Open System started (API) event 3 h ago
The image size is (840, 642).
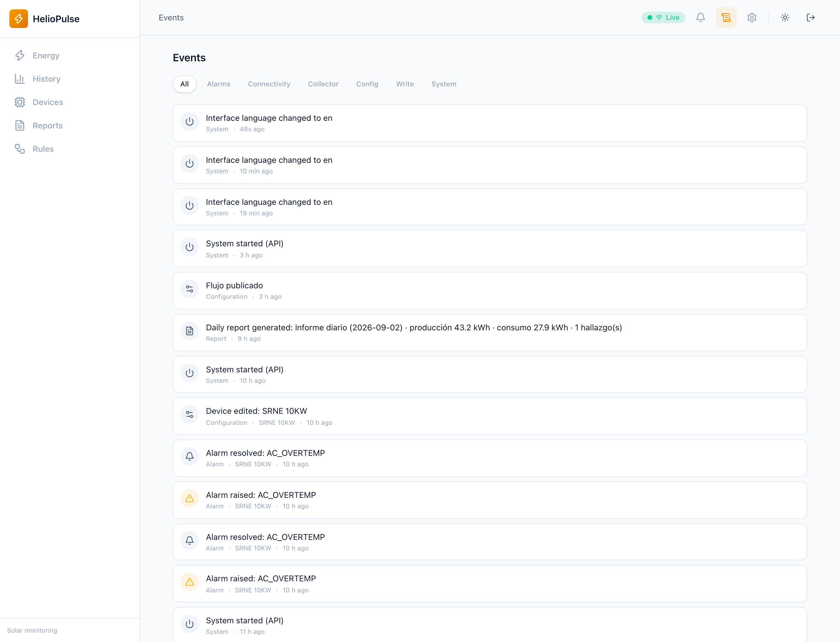(490, 249)
